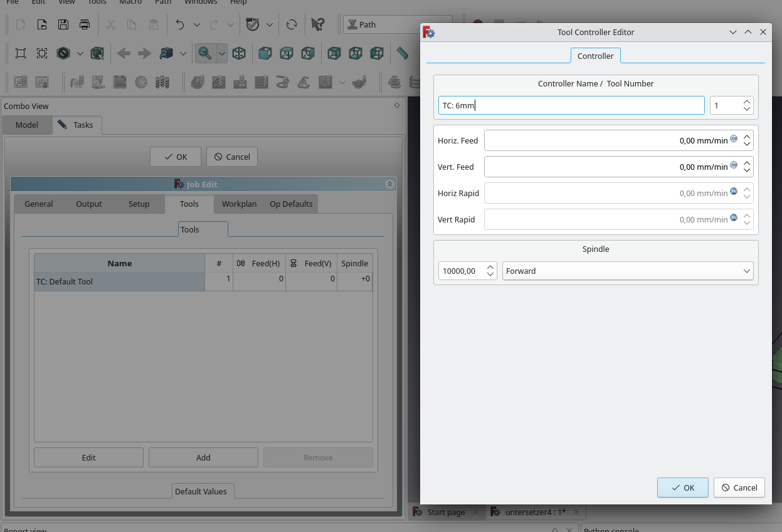Viewport: 782px width, 532px height.
Task: Click the Undo arrow icon
Action: click(x=180, y=24)
